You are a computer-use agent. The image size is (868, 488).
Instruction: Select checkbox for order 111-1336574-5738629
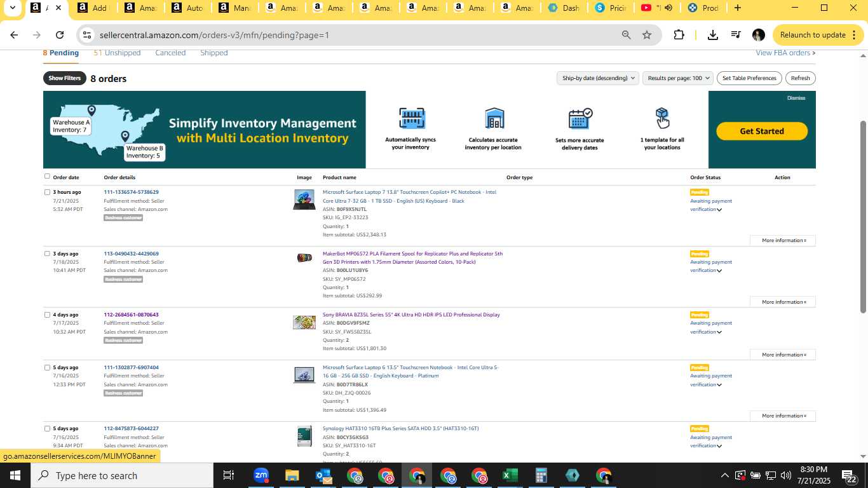coord(47,192)
